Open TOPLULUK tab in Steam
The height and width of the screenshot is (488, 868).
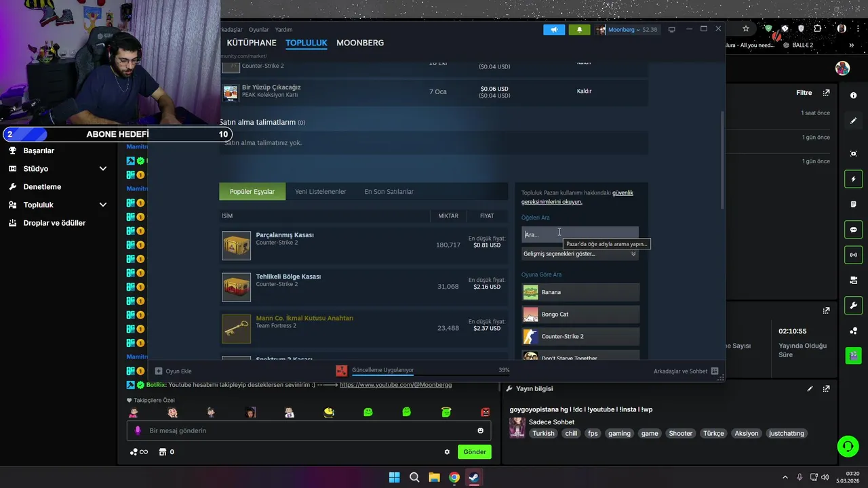(x=307, y=43)
